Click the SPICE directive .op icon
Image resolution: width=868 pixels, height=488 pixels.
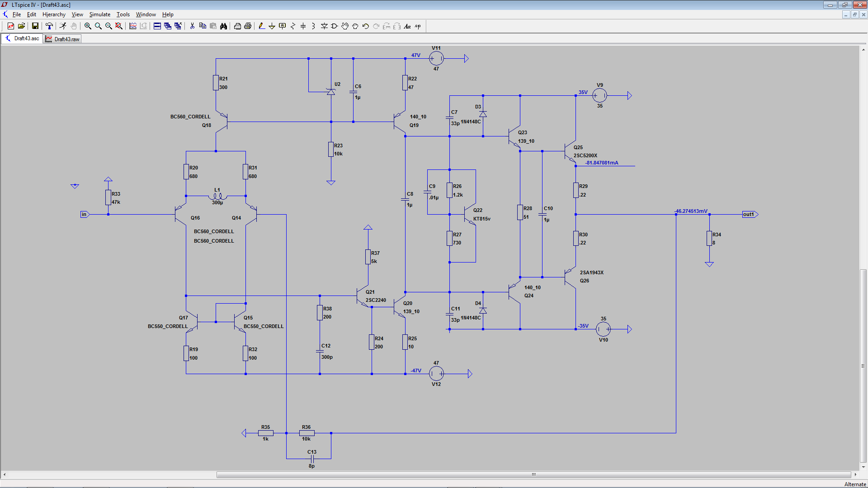click(x=418, y=26)
